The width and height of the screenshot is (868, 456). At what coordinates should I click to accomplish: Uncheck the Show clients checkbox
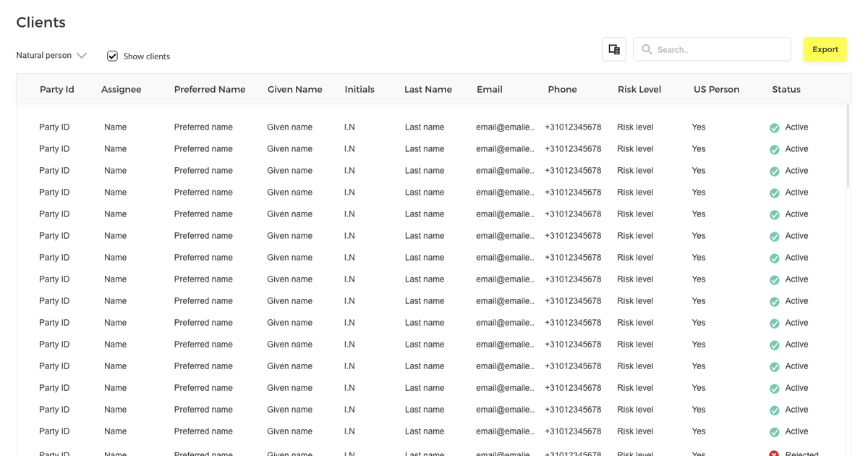pos(112,56)
